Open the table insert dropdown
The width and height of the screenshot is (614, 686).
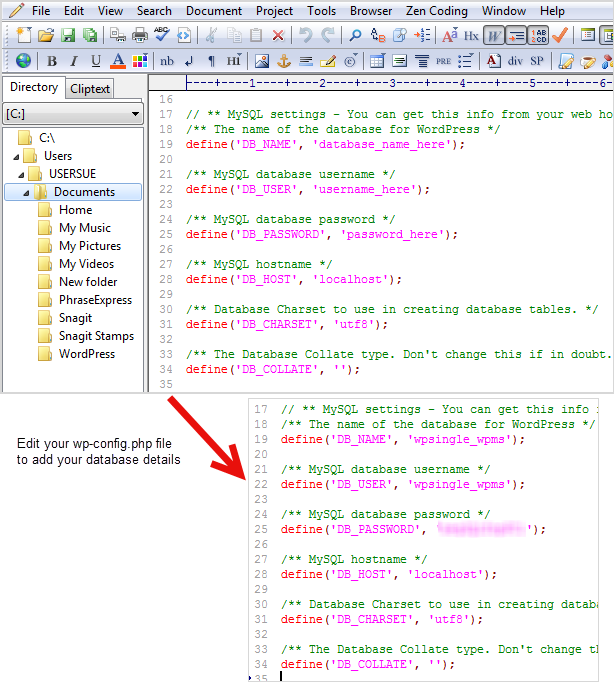click(x=377, y=61)
